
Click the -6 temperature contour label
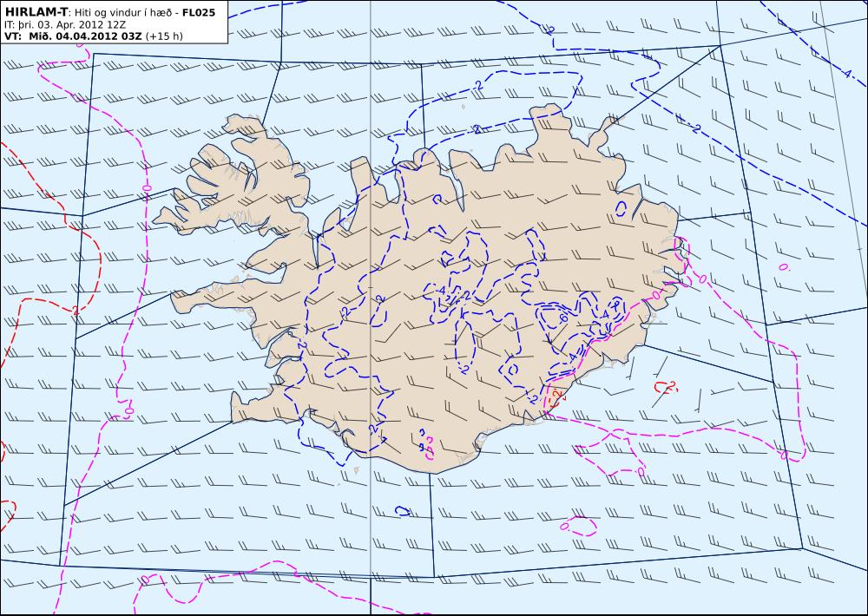coord(562,318)
